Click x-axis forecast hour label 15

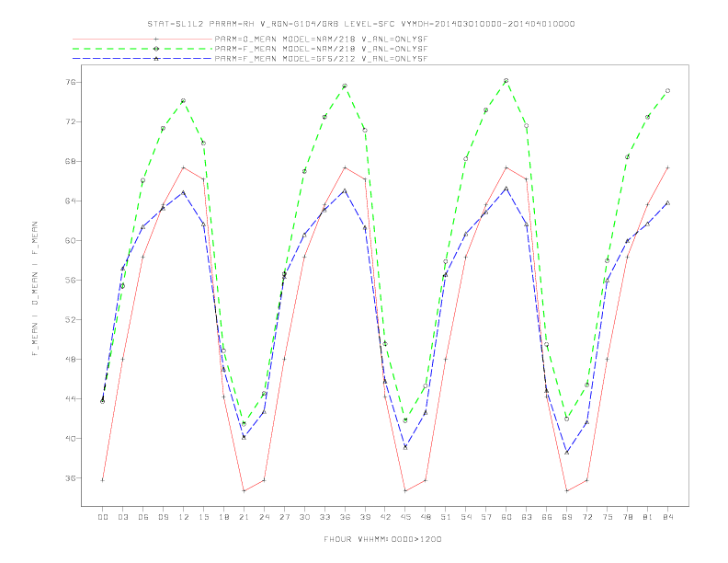(203, 517)
